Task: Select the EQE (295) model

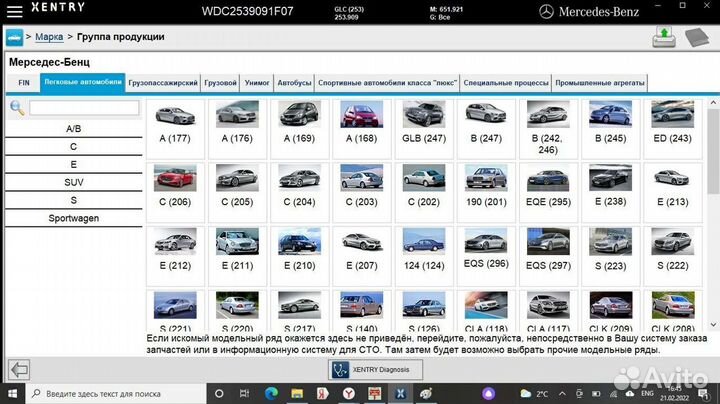Action: [x=548, y=193]
